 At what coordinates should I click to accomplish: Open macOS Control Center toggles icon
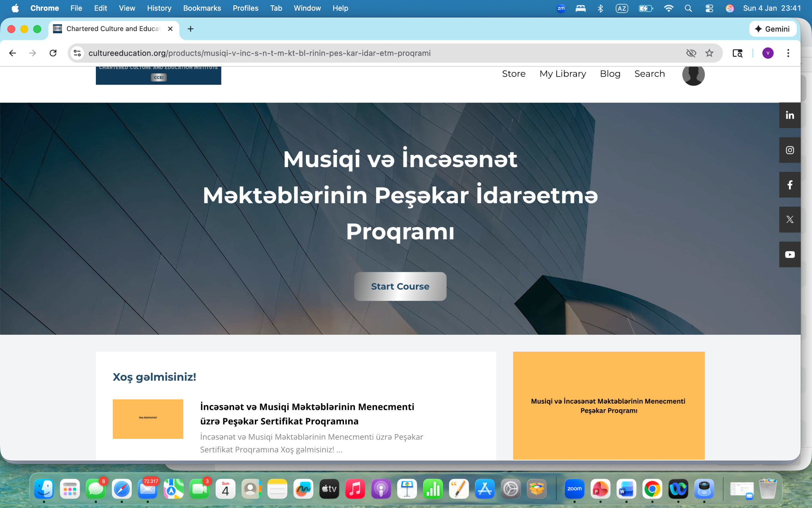[709, 8]
